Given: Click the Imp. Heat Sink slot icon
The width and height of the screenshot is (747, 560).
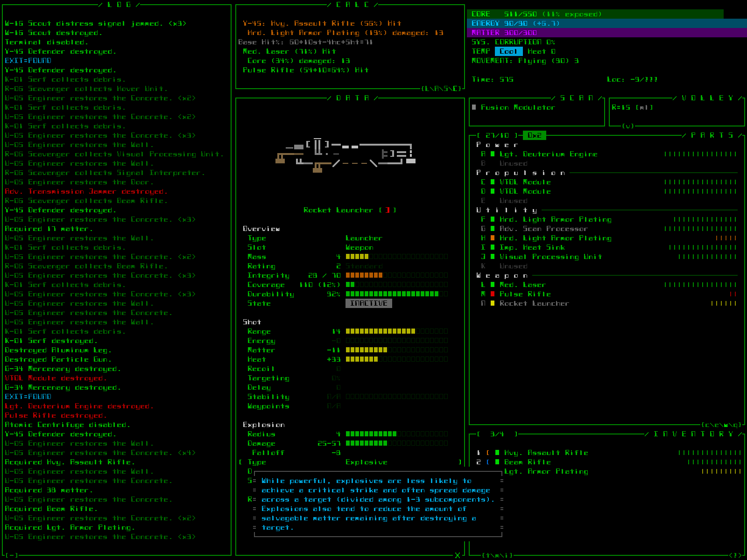Looking at the screenshot, I should [493, 247].
